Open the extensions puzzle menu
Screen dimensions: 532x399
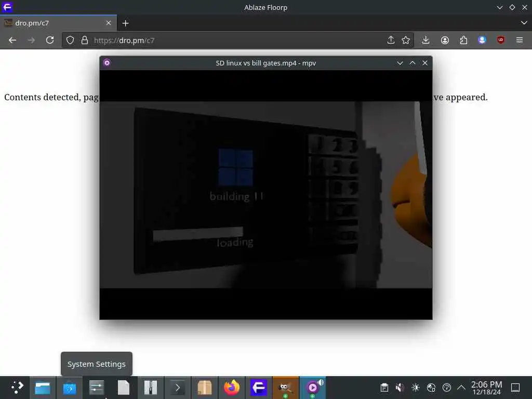tap(463, 41)
